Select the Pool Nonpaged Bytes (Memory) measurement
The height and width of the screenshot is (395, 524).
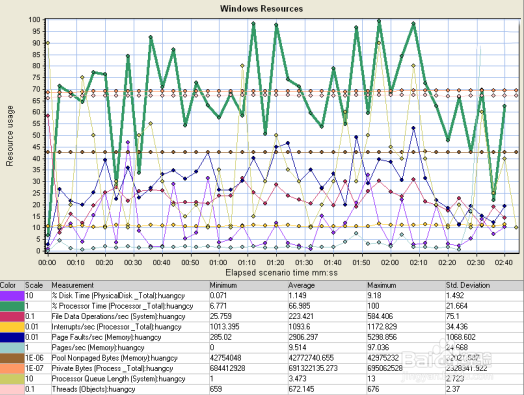114,358
